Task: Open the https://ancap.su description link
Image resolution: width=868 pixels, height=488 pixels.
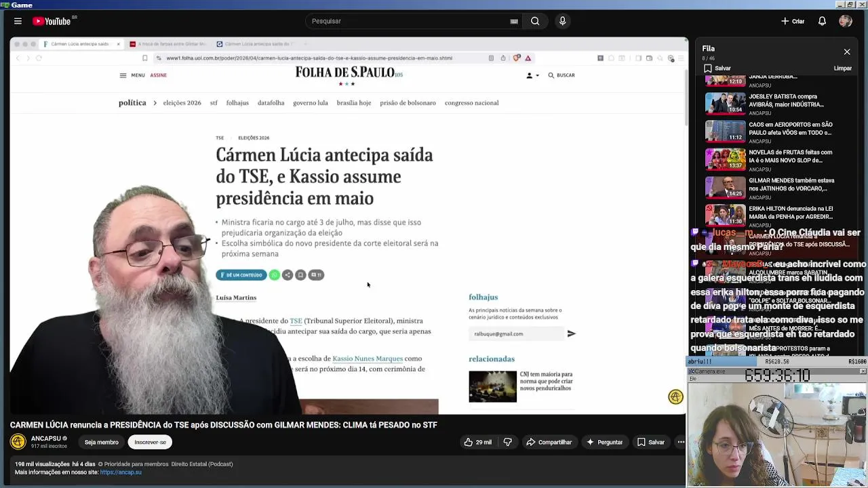Action: coord(121,472)
